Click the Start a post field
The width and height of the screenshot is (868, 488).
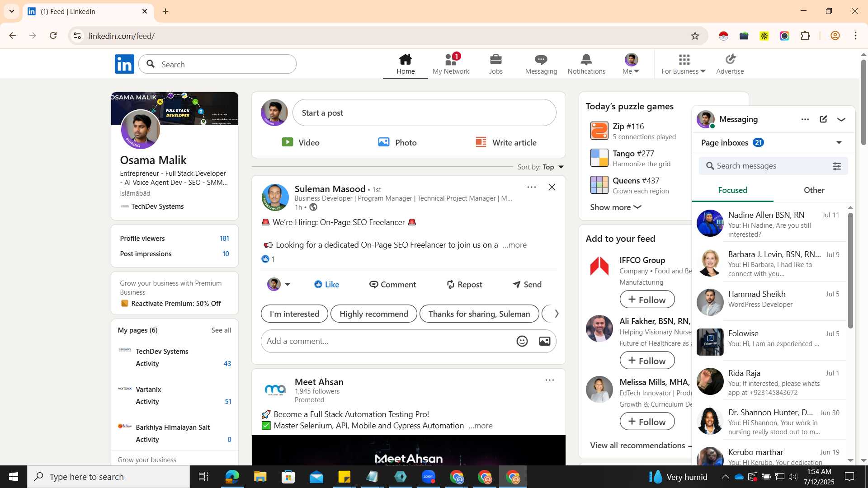pyautogui.click(x=424, y=113)
